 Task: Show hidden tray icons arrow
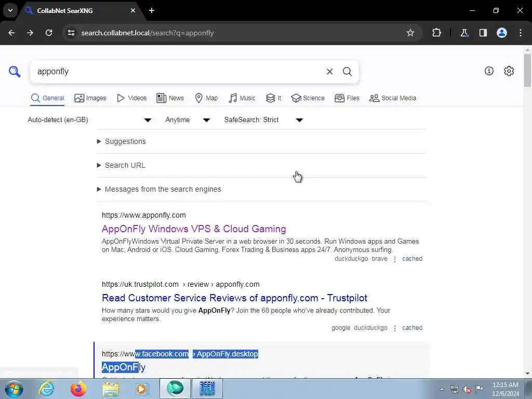(442, 390)
